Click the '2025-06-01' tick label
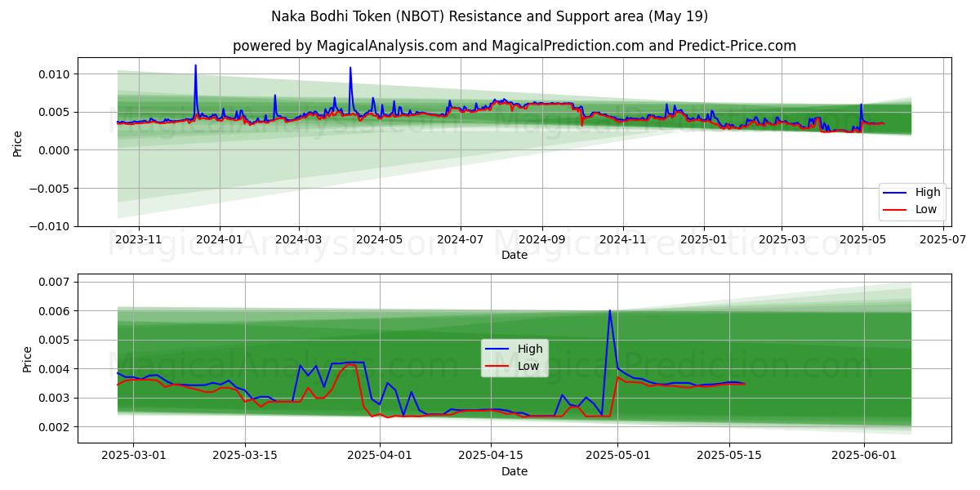This screenshot has height=490, width=980. click(x=866, y=456)
